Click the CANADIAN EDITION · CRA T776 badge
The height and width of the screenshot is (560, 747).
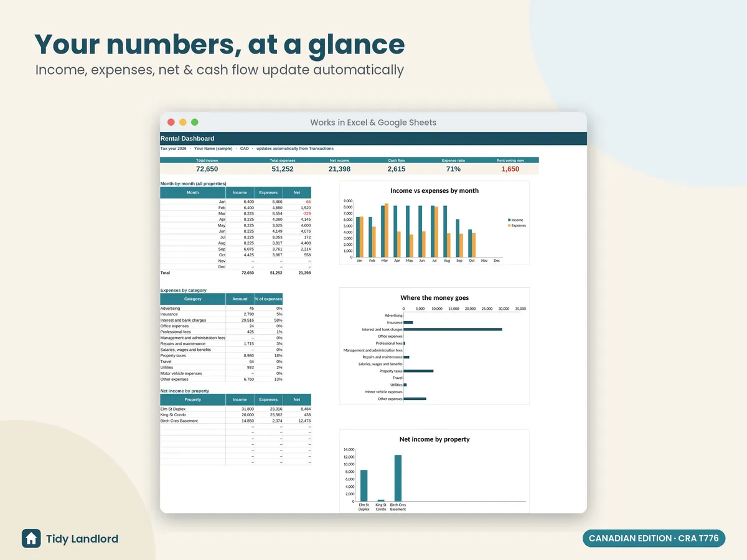tap(654, 538)
